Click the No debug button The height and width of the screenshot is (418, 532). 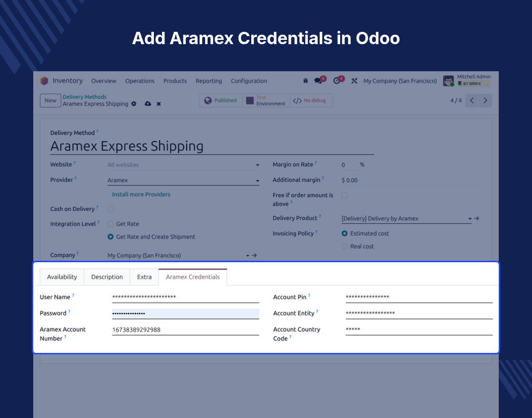pos(312,100)
